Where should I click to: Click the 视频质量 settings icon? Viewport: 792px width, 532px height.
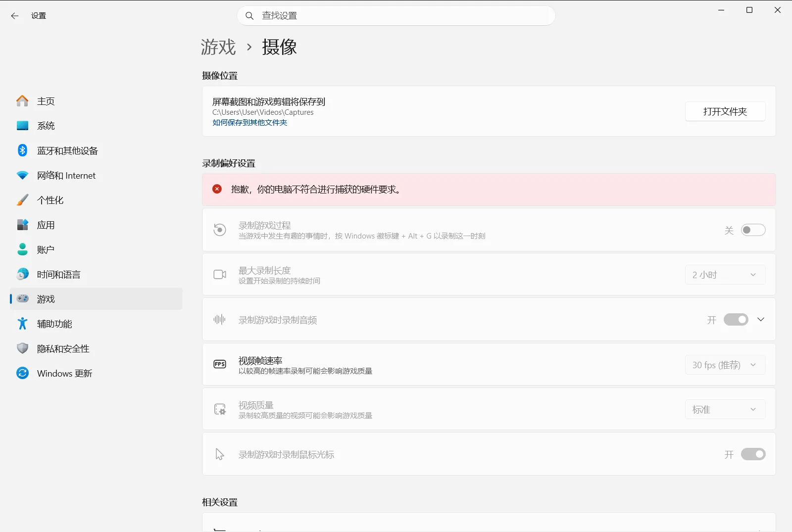click(x=220, y=409)
